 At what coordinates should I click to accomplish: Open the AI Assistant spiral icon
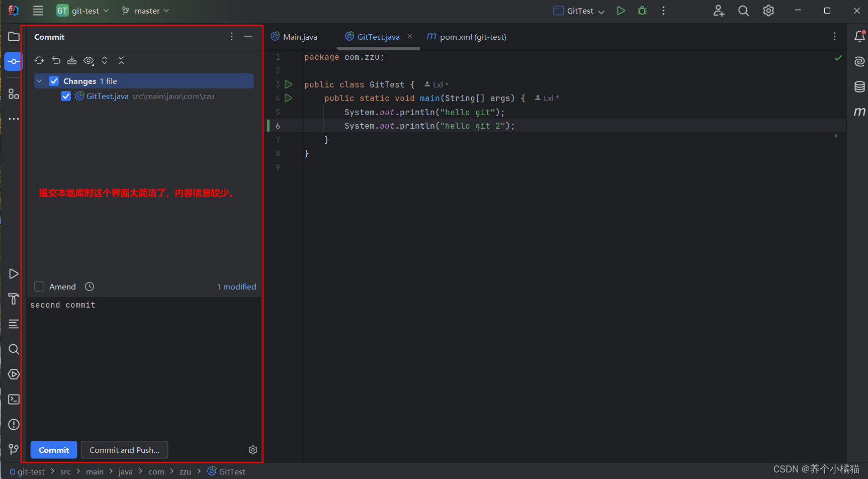coord(860,61)
